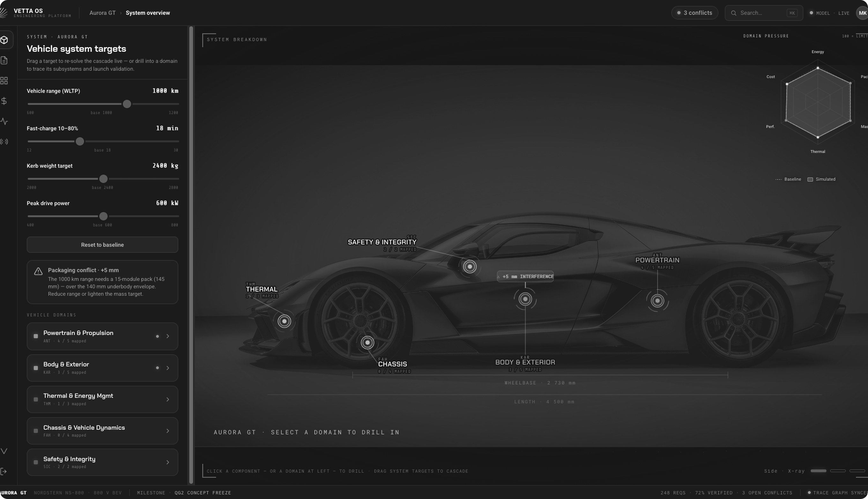
Task: Select the Thermal hotspot marker on car
Action: (x=284, y=321)
